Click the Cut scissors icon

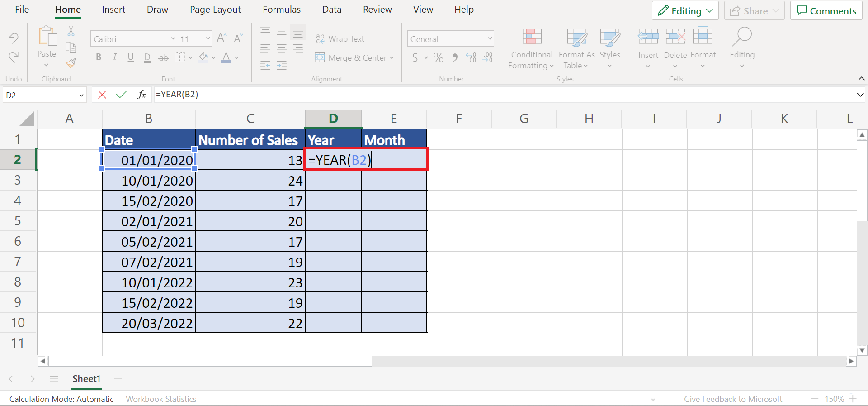pyautogui.click(x=71, y=31)
